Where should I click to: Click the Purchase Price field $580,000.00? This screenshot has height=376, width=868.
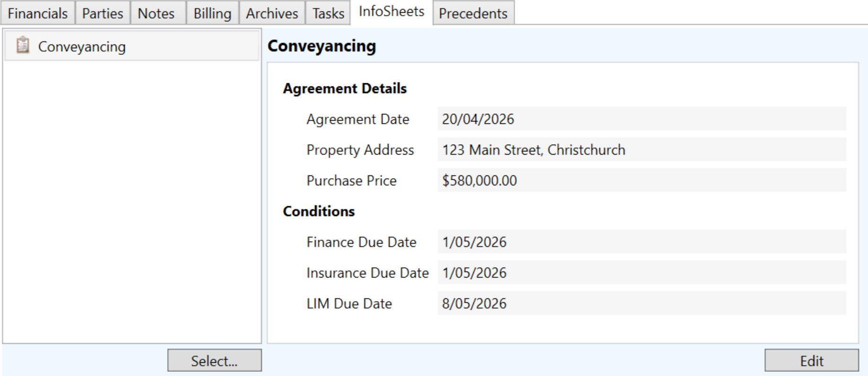tap(642, 180)
